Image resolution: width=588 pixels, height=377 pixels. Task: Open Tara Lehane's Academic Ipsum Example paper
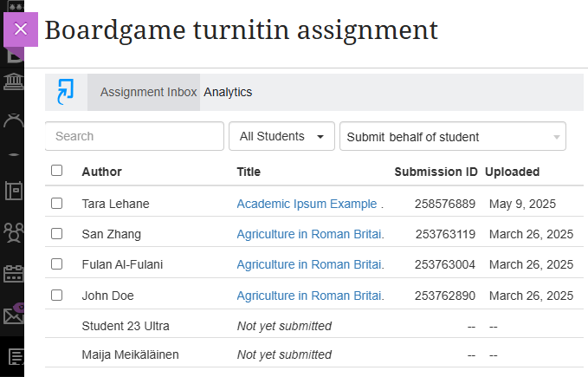[309, 204]
